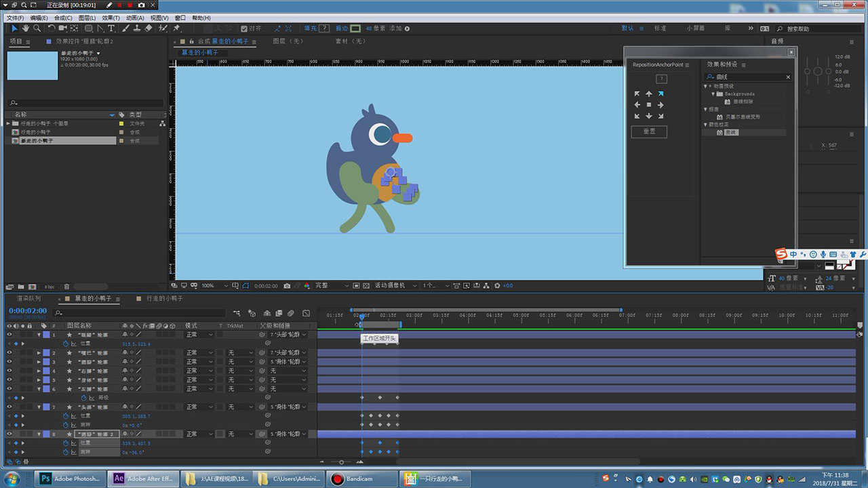
Task: Click the top-right anchor arrow in RepositionAnchorPoint
Action: (660, 94)
